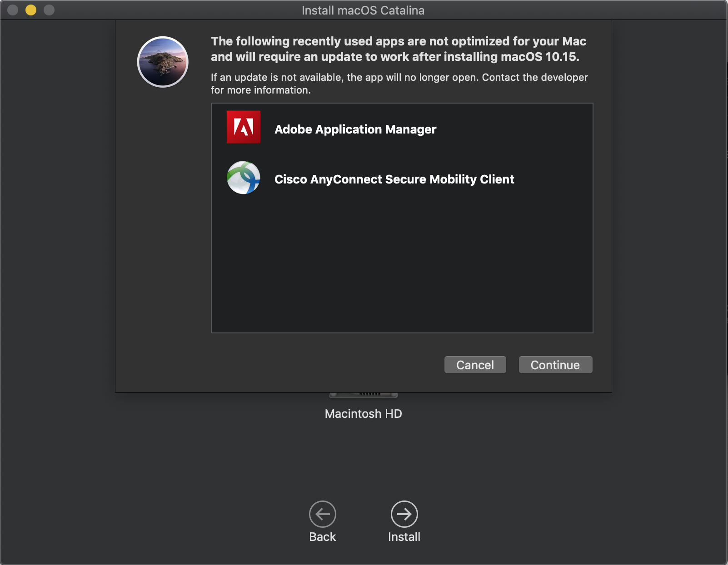Click the Adobe Application Manager icon
The width and height of the screenshot is (728, 565).
point(244,127)
